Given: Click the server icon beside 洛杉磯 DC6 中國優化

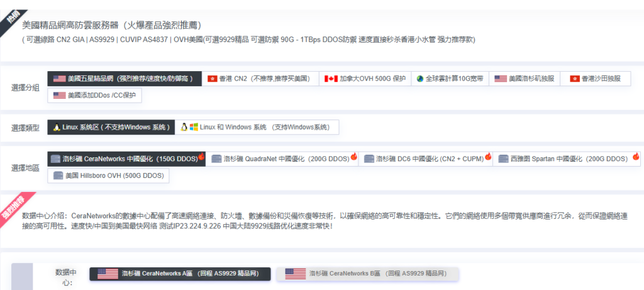Looking at the screenshot, I should [369, 159].
